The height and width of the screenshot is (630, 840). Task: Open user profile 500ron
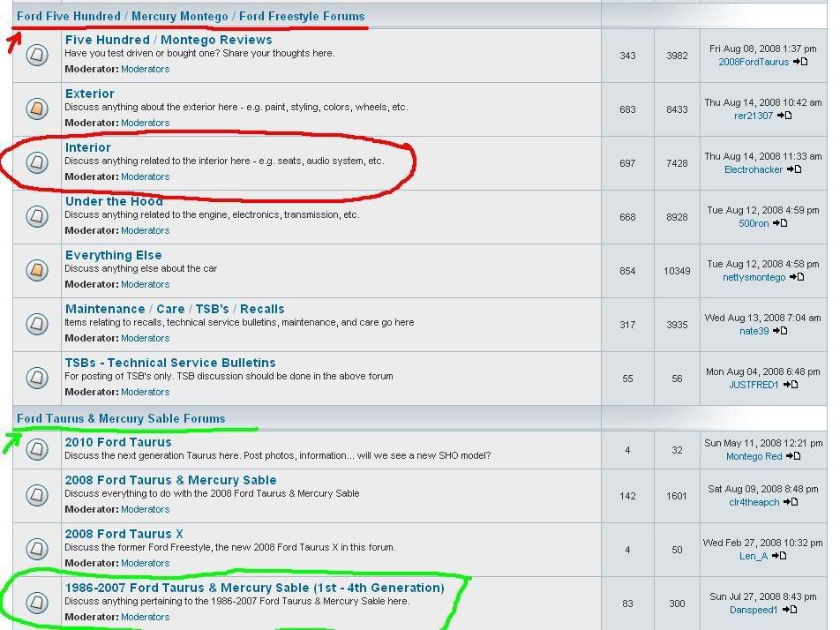pos(754,223)
